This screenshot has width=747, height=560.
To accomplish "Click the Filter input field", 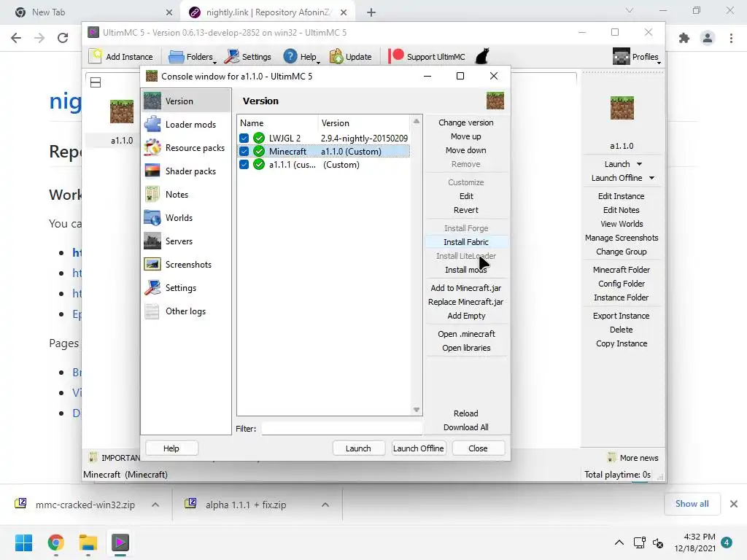I will coord(341,429).
